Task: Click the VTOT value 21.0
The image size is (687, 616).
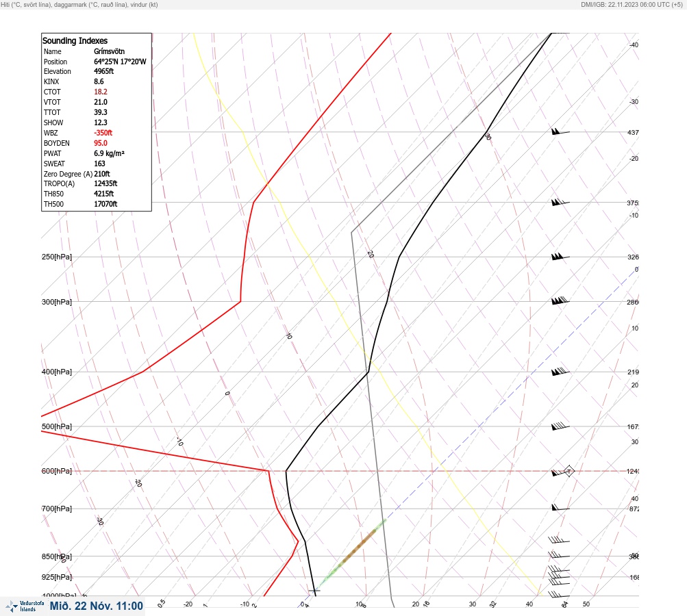Action: (x=100, y=102)
